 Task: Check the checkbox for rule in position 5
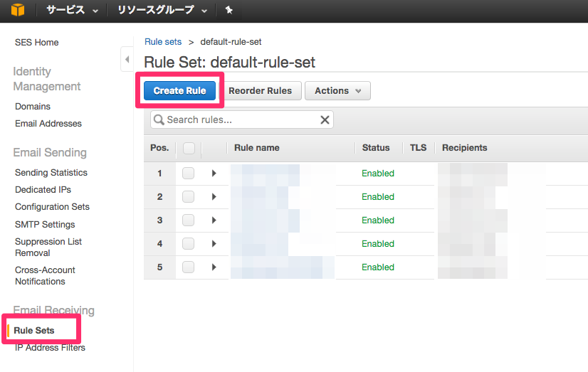coord(188,267)
